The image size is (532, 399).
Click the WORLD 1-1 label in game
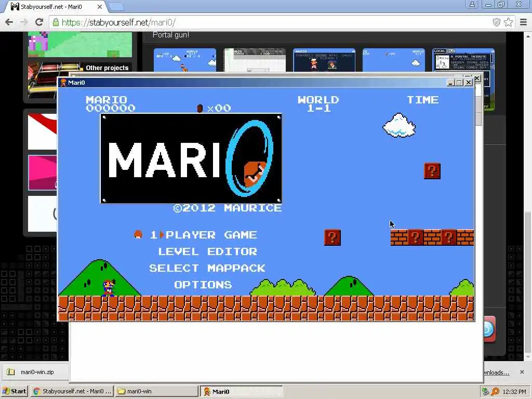point(318,104)
